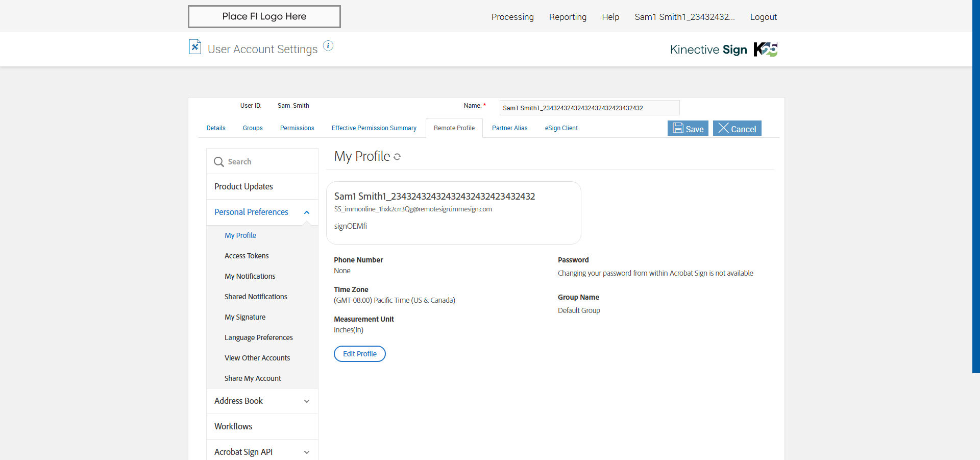Expand the Address Book section
The height and width of the screenshot is (460, 980).
click(307, 401)
